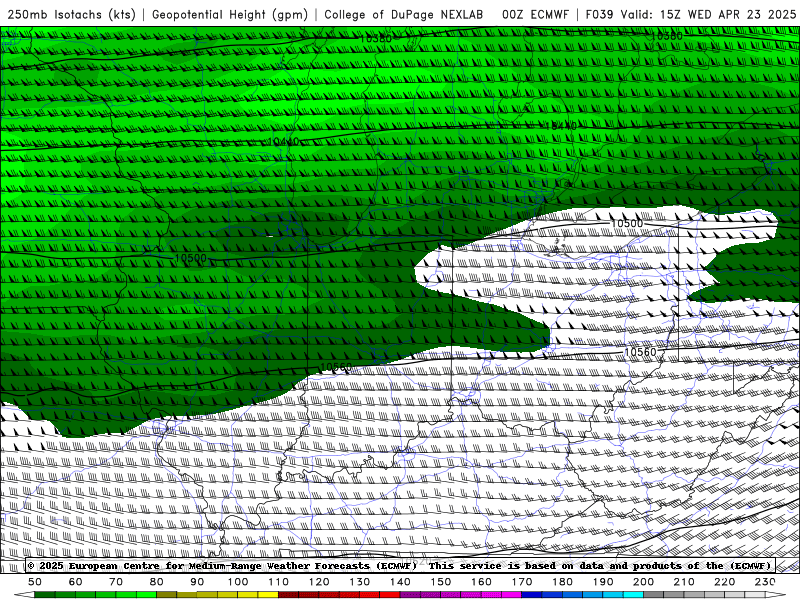Click the legend value 110
The image size is (800, 600).
click(x=278, y=582)
